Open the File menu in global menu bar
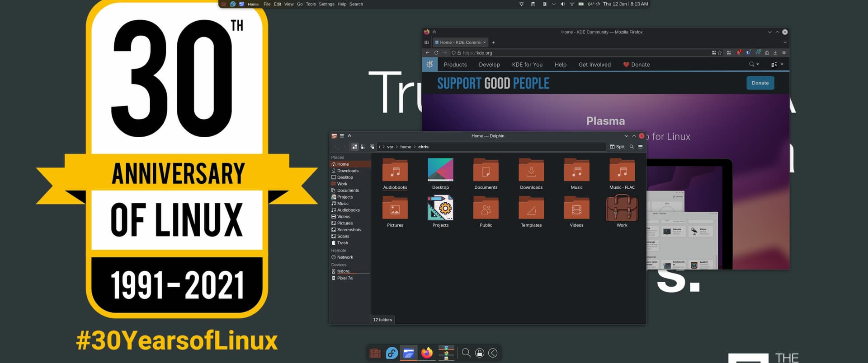 tap(267, 4)
